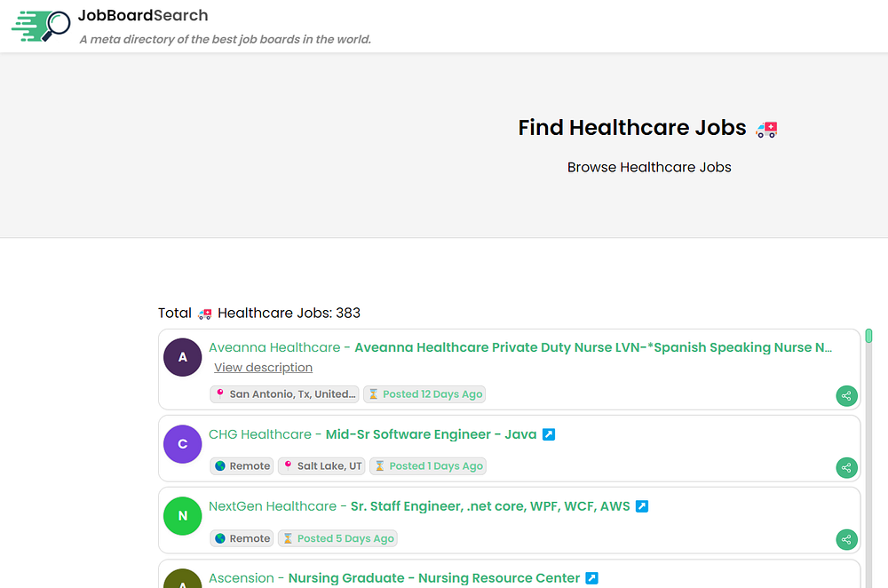
Task: Open Sr. Staff Engineer .net core job
Action: (490, 506)
